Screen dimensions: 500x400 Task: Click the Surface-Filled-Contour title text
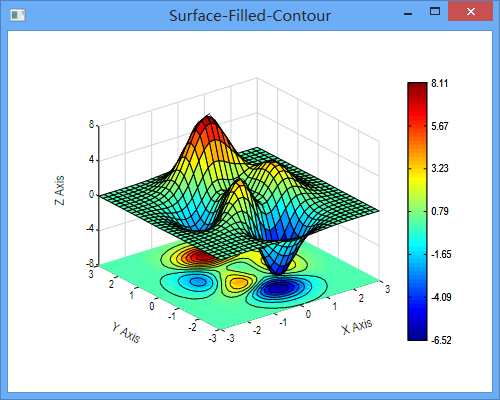click(250, 16)
